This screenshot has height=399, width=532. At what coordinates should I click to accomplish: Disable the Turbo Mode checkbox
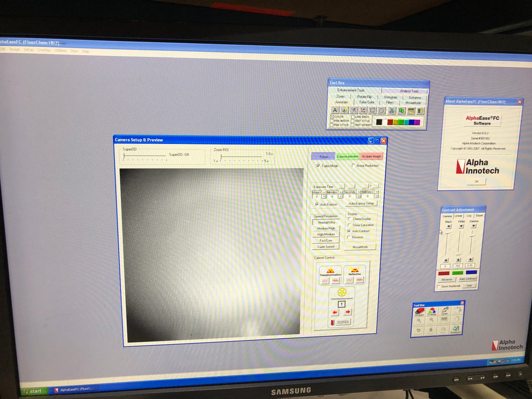pos(318,166)
